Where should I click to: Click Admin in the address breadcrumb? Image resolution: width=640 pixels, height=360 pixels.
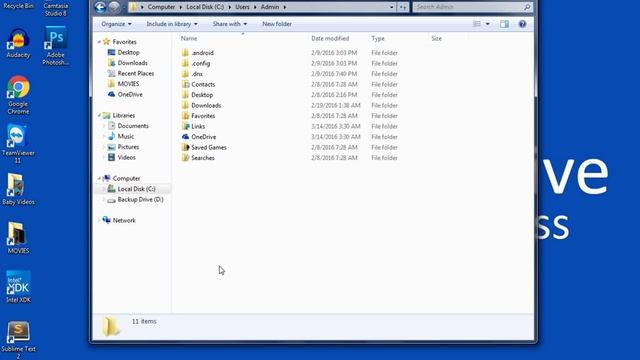270,7
